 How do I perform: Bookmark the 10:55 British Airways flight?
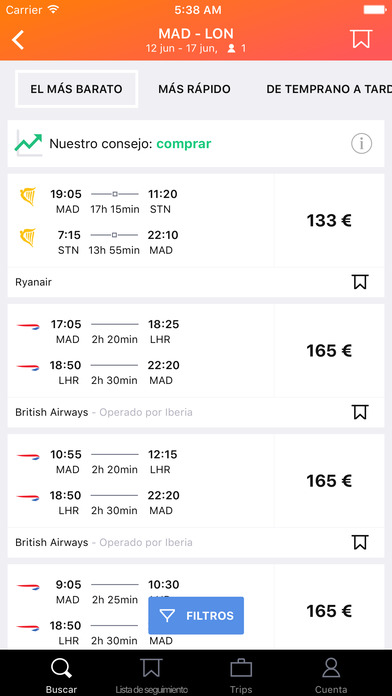pos(360,542)
